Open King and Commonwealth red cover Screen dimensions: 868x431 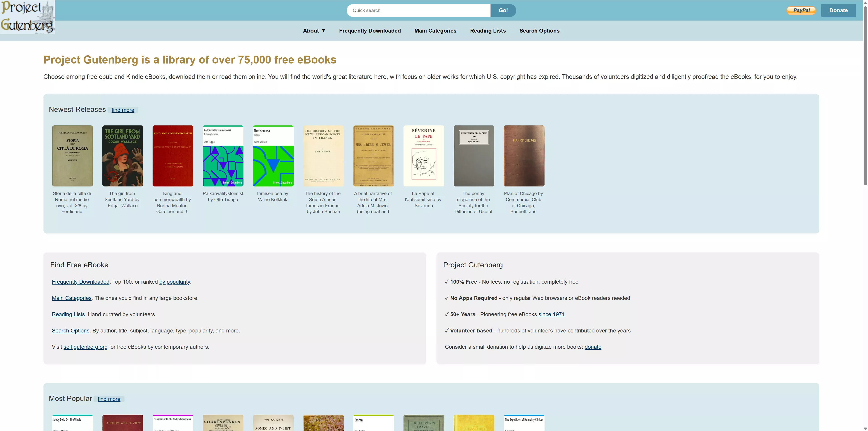click(x=173, y=156)
